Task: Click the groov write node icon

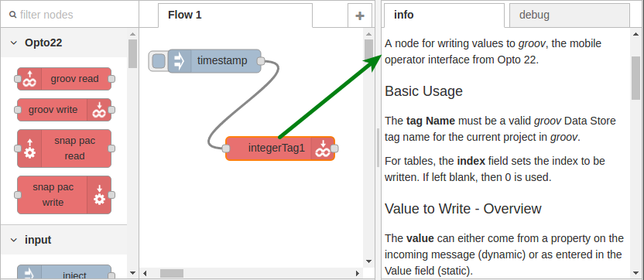Action: (x=98, y=110)
